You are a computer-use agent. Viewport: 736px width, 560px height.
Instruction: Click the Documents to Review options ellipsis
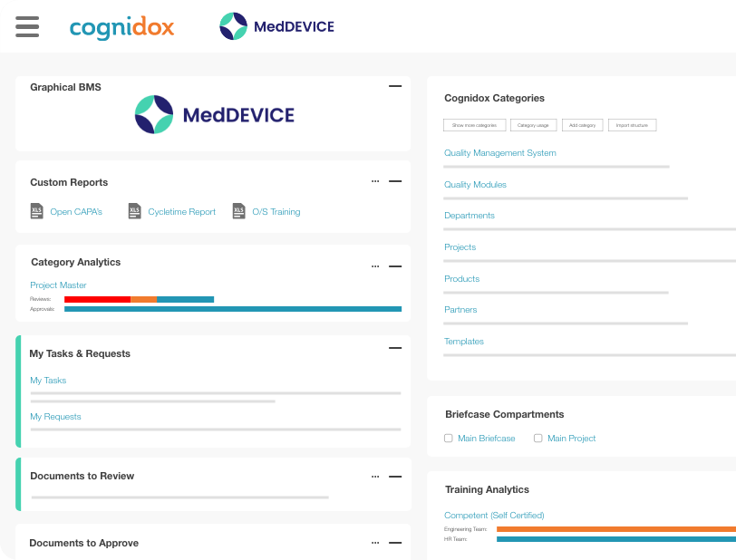click(375, 476)
